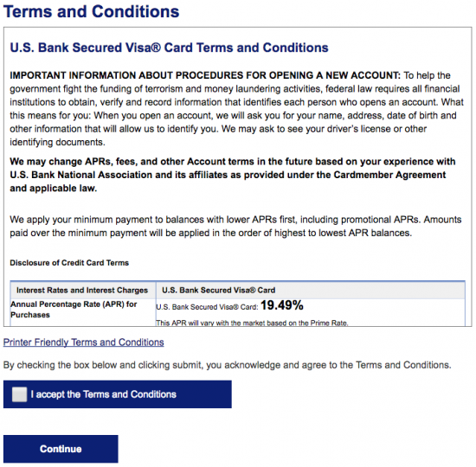Click the Disclosure of Credit Card Terms heading
Viewport: 476px width, 467px height.
[69, 263]
